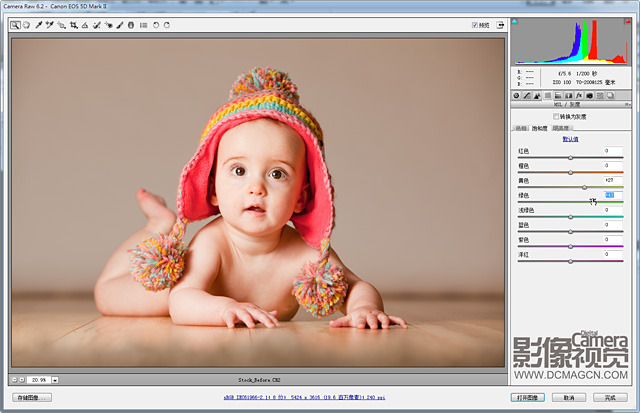This screenshot has width=640, height=413.
Task: Select the Hand tool
Action: click(x=27, y=24)
